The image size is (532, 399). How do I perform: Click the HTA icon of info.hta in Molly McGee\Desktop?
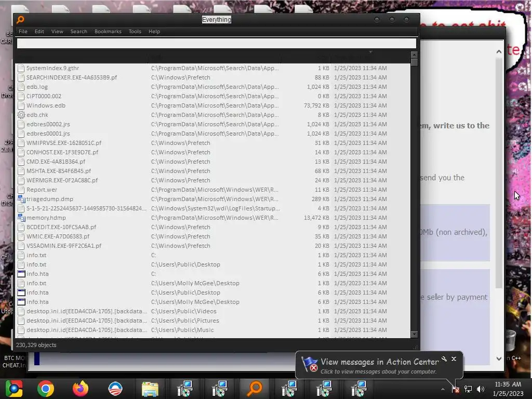point(21,302)
